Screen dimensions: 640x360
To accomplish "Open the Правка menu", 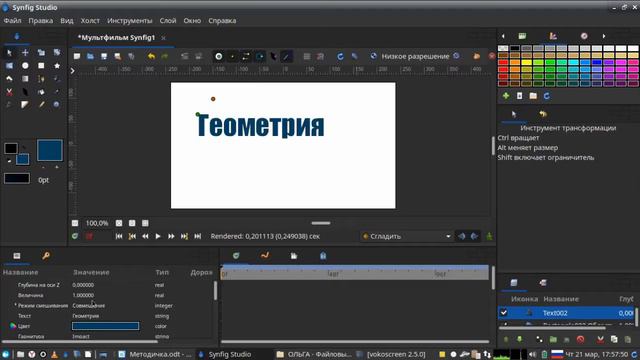I will (40, 20).
